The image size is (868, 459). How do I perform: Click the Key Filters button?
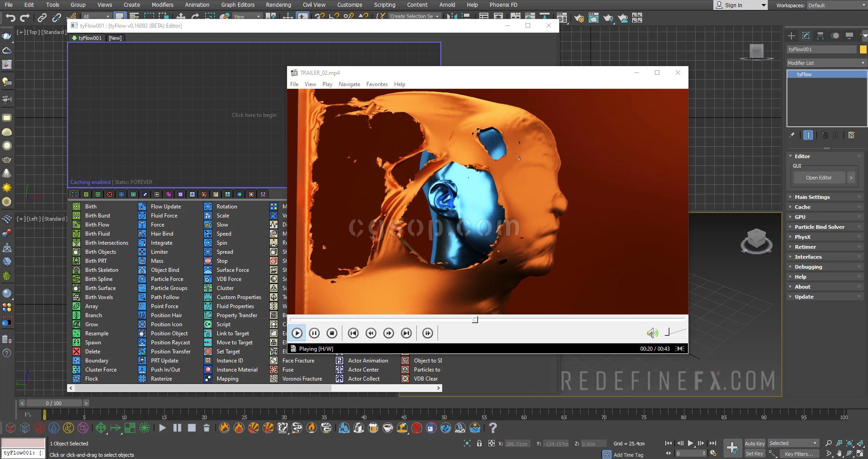coord(799,454)
